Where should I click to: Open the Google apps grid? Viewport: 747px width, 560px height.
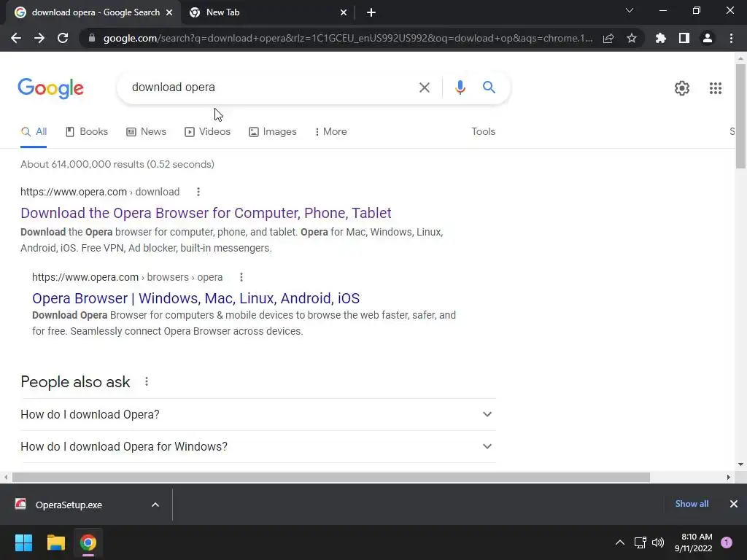tap(716, 88)
